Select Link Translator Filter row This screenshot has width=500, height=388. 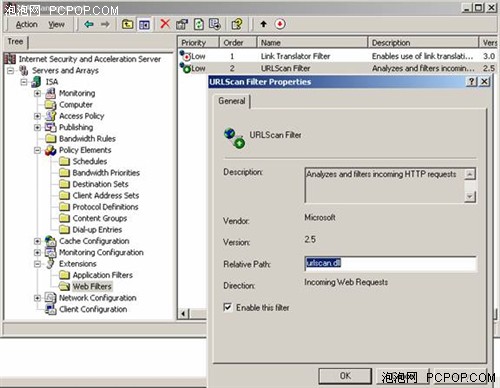[337, 56]
